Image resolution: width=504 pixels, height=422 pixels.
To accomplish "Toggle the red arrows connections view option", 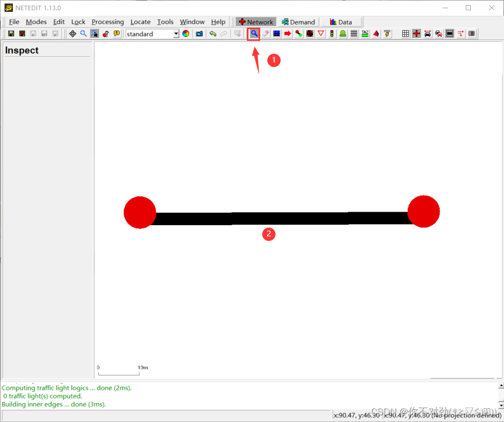I will point(461,33).
